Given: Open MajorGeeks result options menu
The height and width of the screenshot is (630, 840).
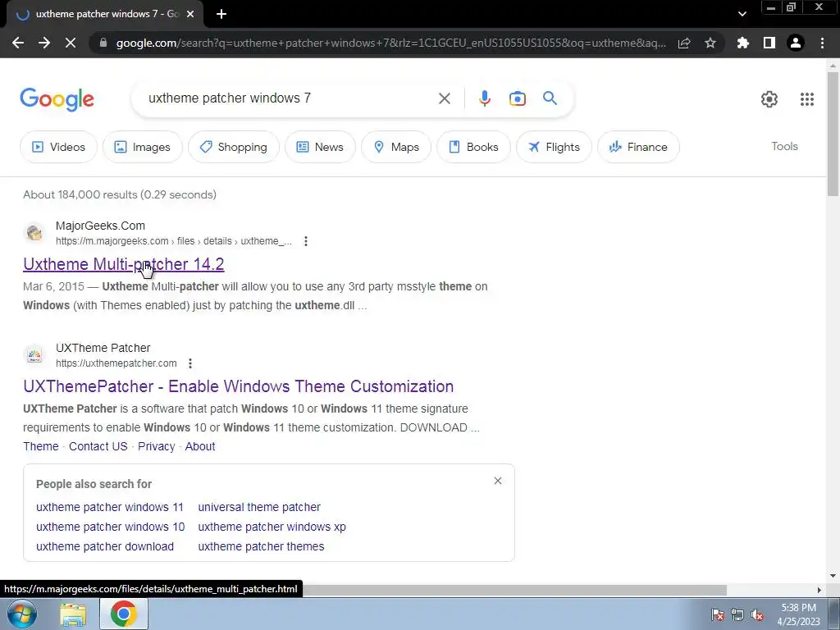Looking at the screenshot, I should [306, 241].
